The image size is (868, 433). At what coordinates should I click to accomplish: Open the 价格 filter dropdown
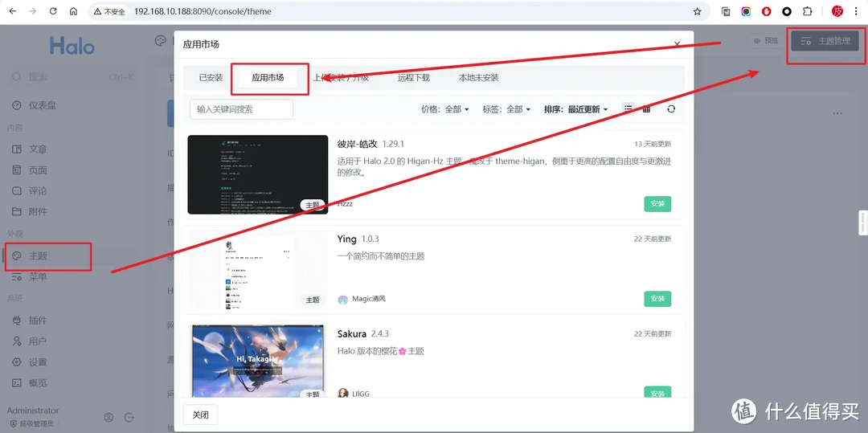[445, 109]
